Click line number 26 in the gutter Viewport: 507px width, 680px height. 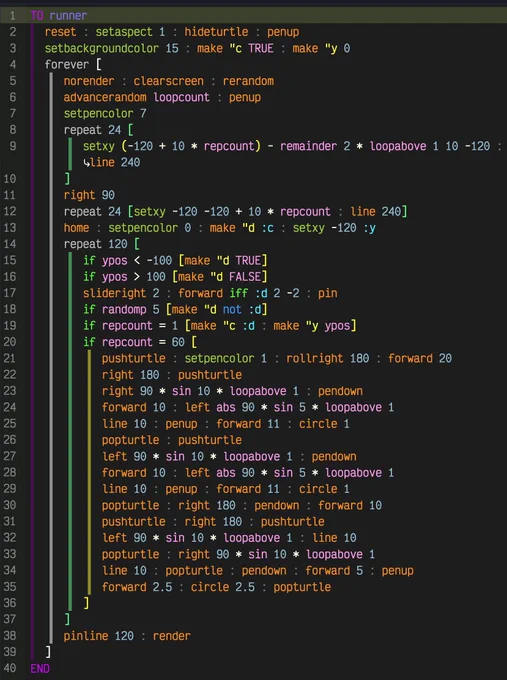tap(10, 440)
